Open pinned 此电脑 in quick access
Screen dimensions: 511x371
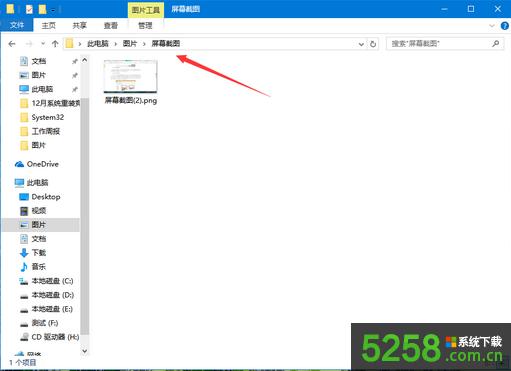pos(42,89)
